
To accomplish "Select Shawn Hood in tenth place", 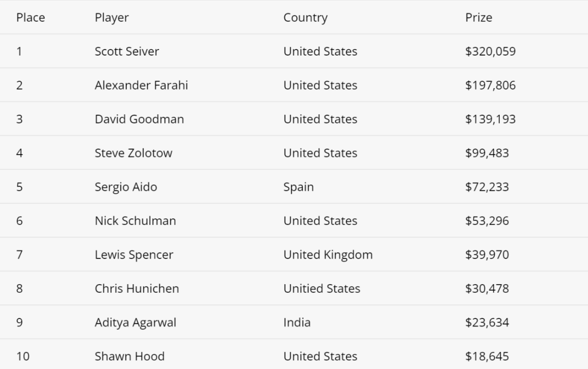I will (x=130, y=356).
